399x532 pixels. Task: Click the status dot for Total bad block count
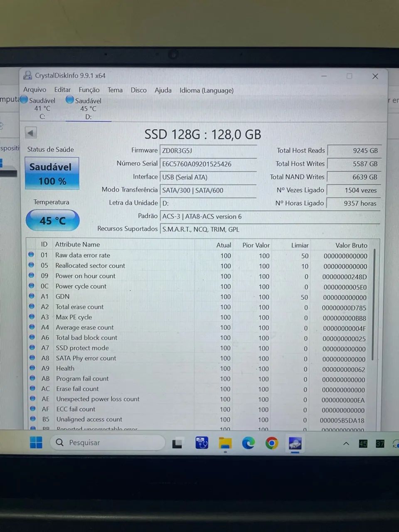pos(32,337)
